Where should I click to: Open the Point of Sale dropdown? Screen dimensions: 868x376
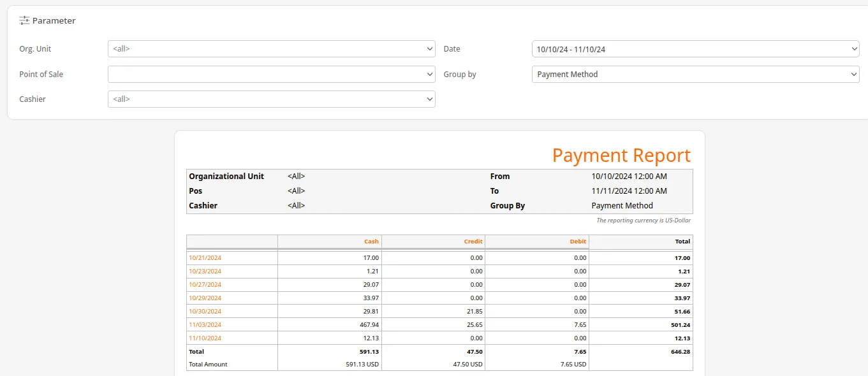point(272,74)
